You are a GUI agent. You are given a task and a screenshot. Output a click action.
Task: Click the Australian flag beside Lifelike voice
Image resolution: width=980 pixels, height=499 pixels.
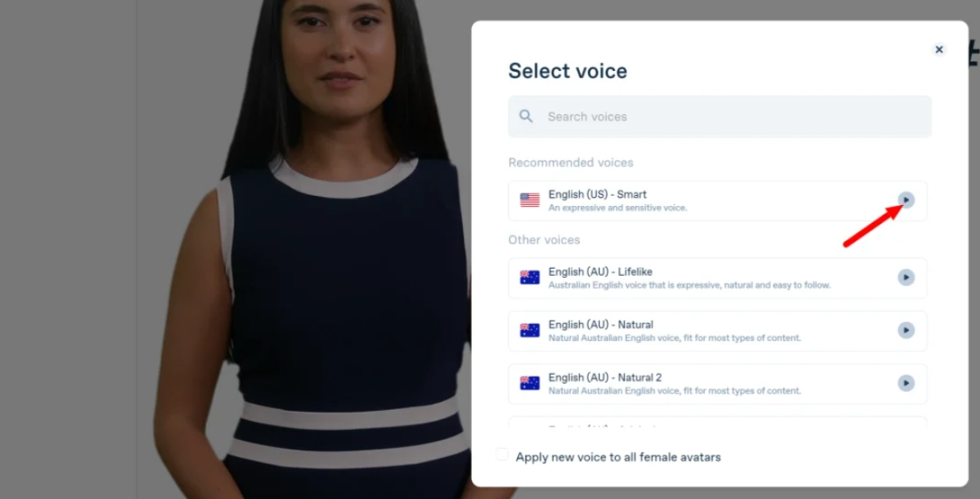pos(529,278)
